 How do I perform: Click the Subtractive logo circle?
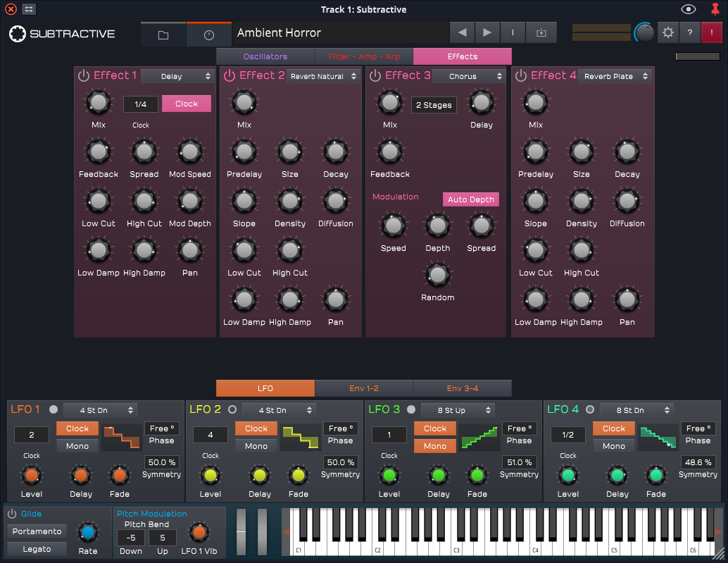pyautogui.click(x=18, y=33)
